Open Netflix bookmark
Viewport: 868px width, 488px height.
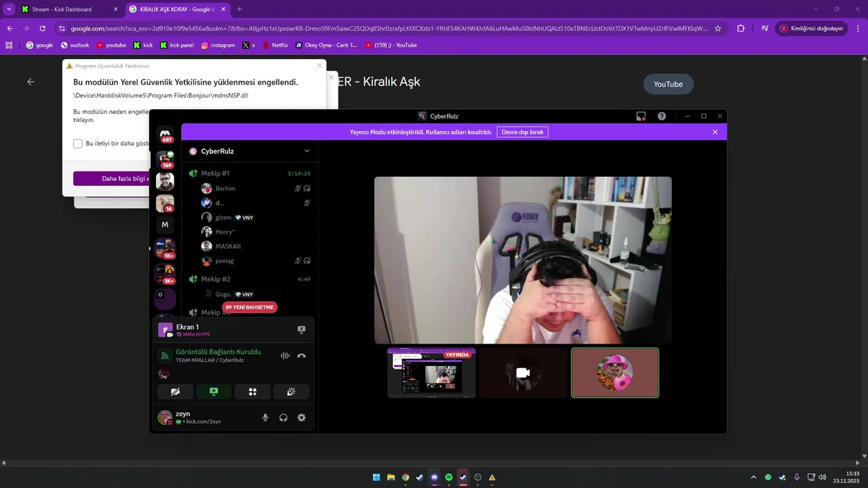(x=275, y=45)
